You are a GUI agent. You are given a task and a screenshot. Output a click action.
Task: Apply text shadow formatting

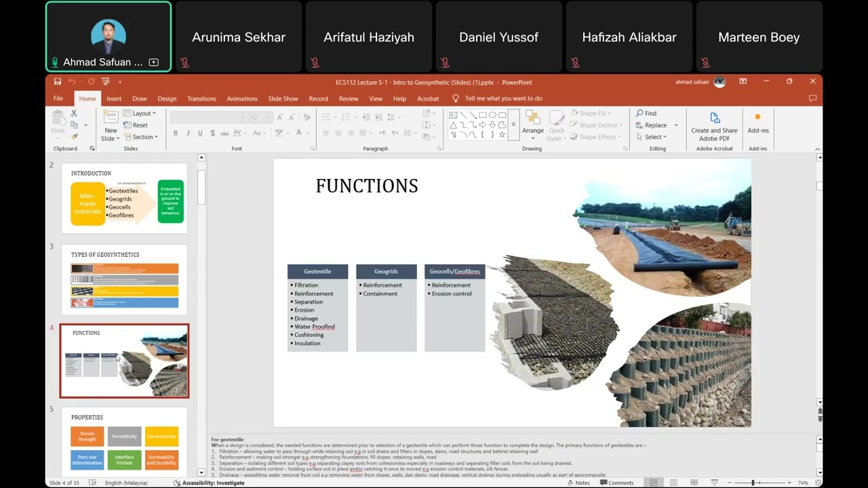tap(212, 133)
